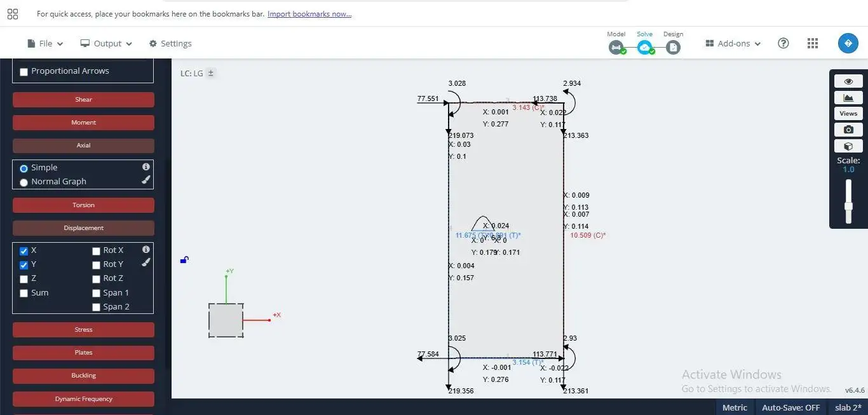Screen dimensions: 868x415
Task: Click the 77.551 reaction value
Action: 428,99
